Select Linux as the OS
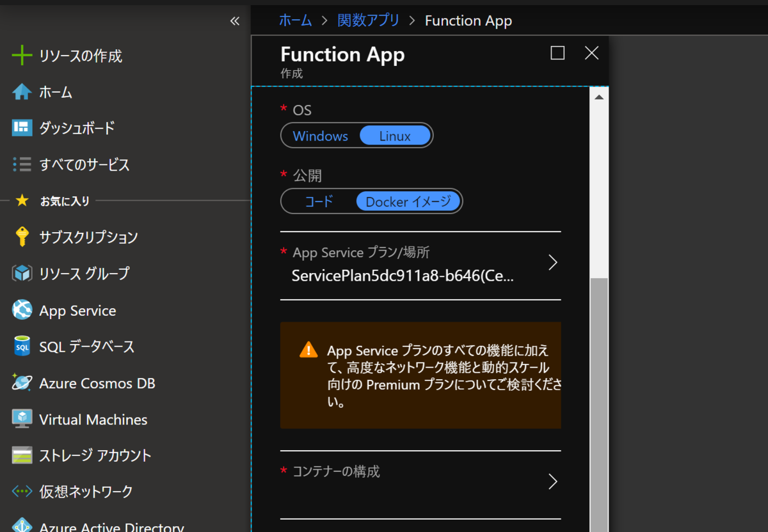The width and height of the screenshot is (768, 532). point(395,136)
